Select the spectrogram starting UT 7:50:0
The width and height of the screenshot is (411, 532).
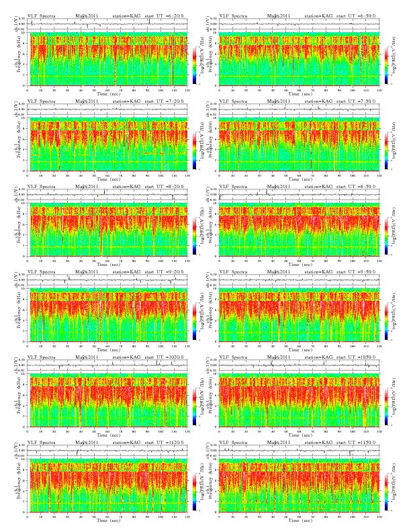coord(300,144)
